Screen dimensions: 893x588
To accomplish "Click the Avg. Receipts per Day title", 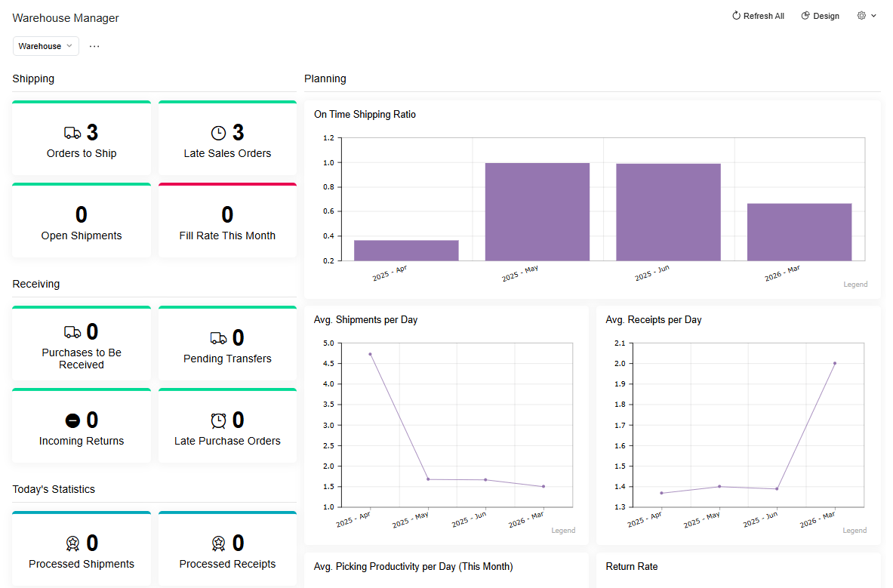I will pyautogui.click(x=653, y=320).
